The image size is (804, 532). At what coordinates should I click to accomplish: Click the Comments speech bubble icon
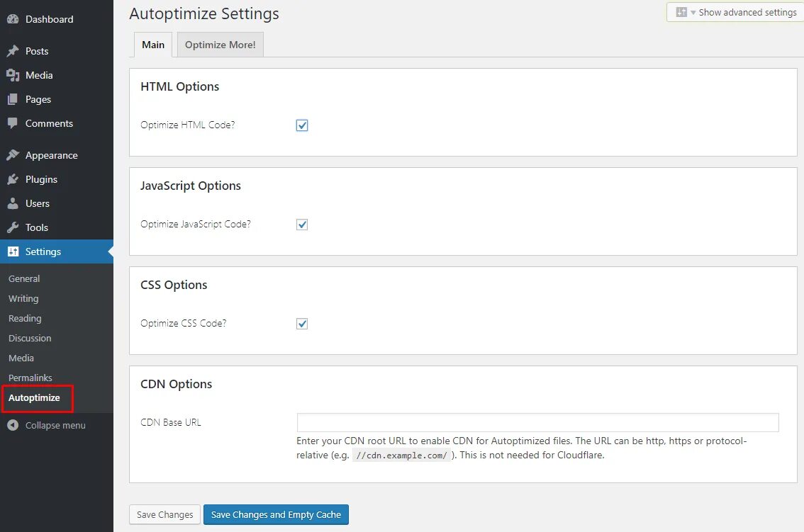coord(13,123)
